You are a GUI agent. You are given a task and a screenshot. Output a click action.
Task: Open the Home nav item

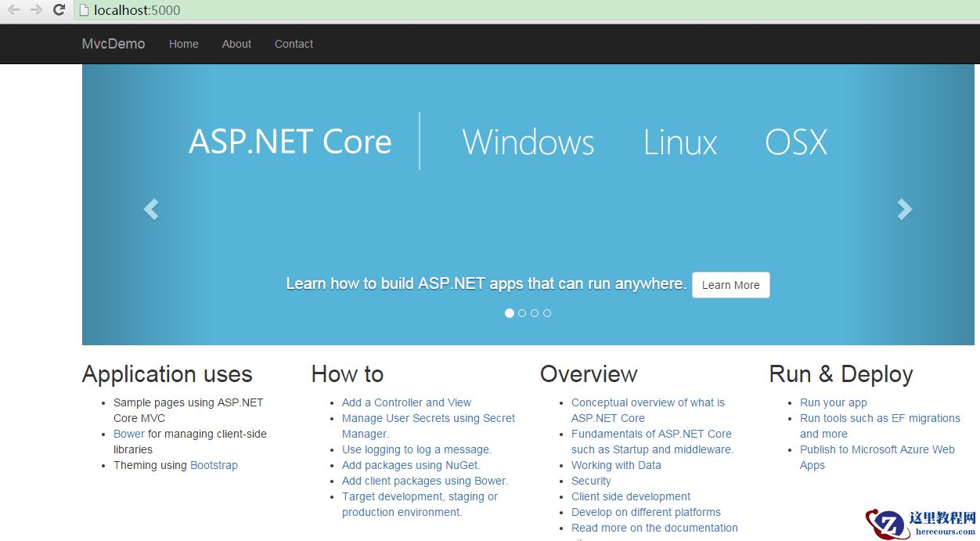click(x=184, y=44)
